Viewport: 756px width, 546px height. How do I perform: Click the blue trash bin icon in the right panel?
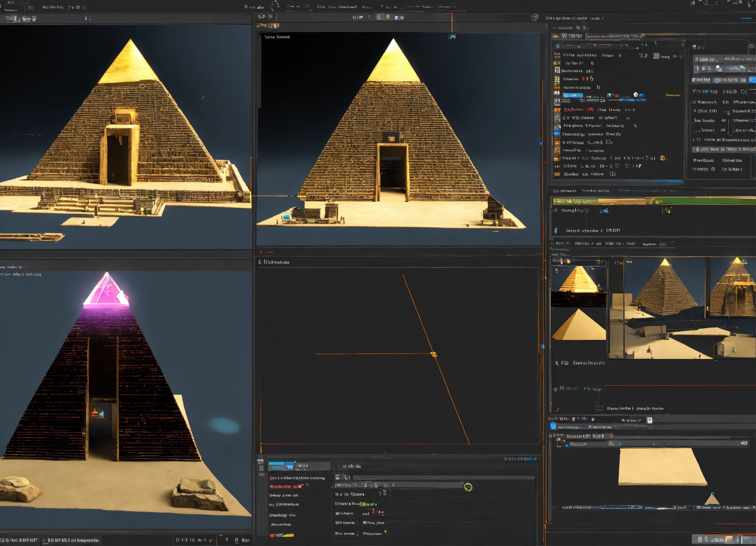(x=553, y=426)
